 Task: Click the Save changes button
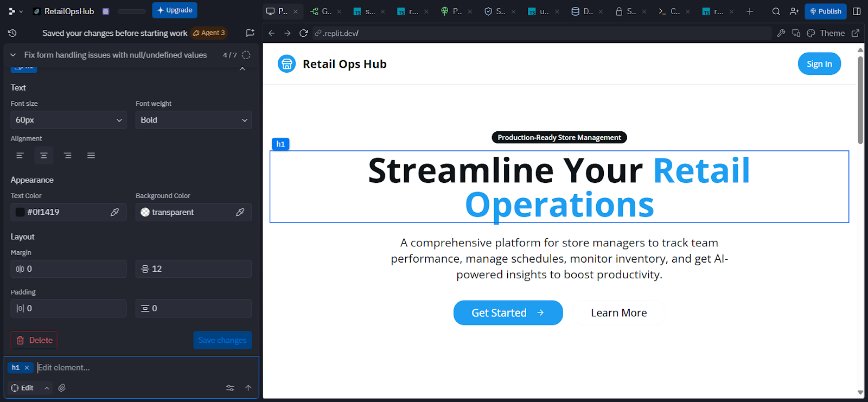click(x=222, y=340)
